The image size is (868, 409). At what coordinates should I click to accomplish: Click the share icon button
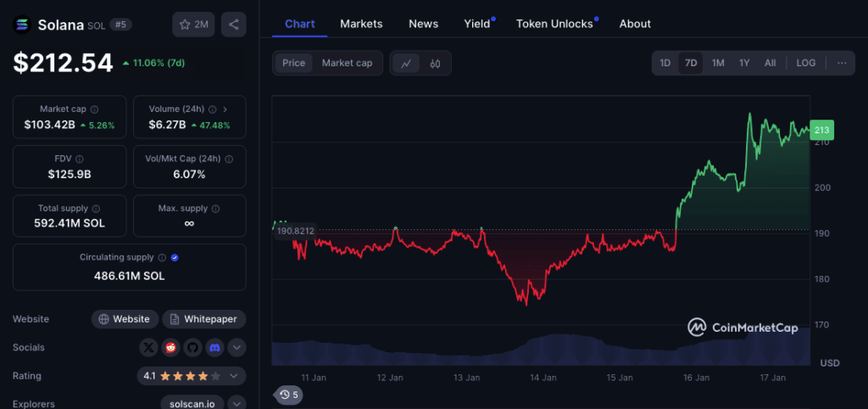tap(234, 25)
